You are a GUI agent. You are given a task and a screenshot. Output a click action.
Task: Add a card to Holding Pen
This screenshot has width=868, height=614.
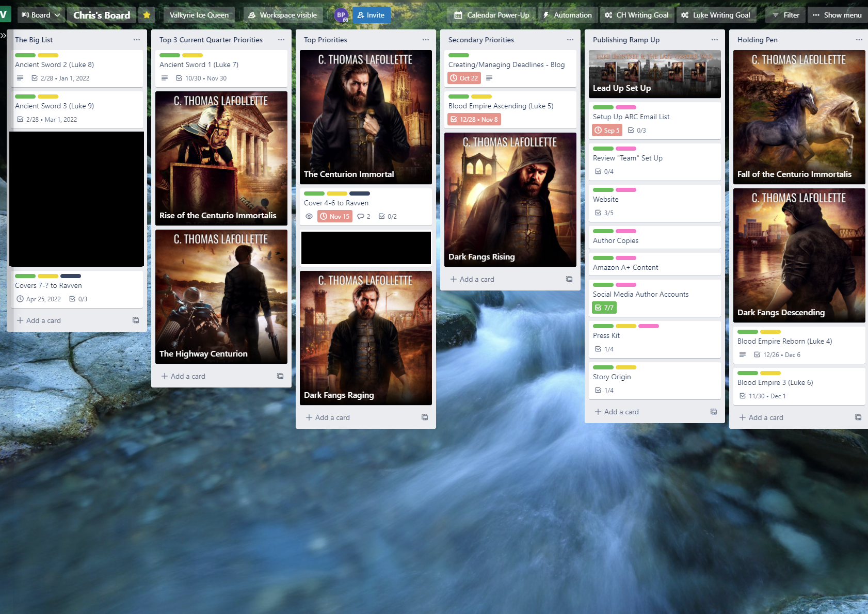click(762, 417)
